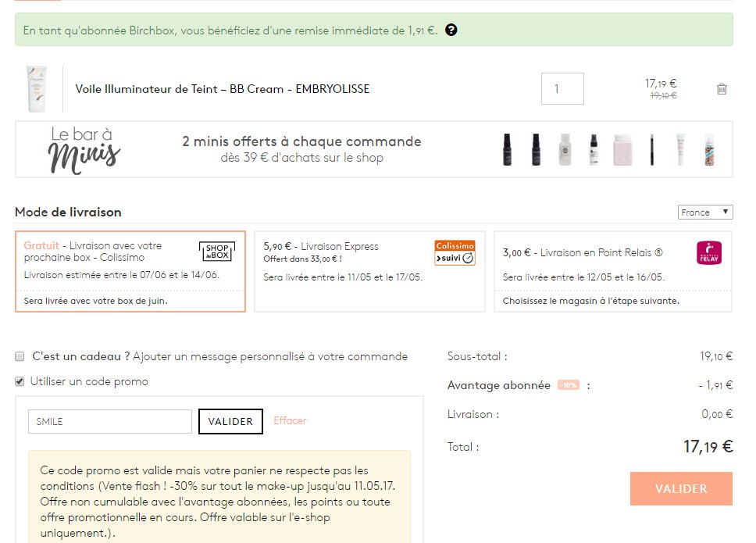Open the Embryolisse product thumbnail
This screenshot has height=543, width=756.
[37, 89]
